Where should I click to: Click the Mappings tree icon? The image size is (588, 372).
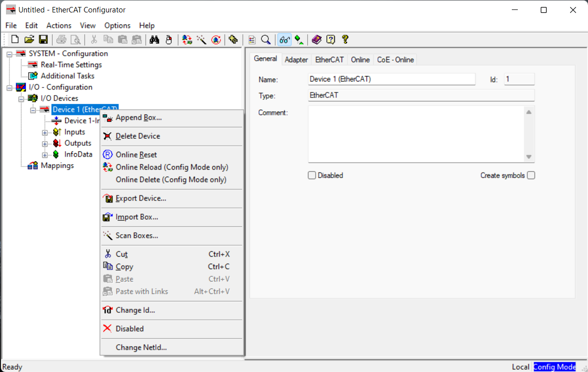tap(33, 165)
